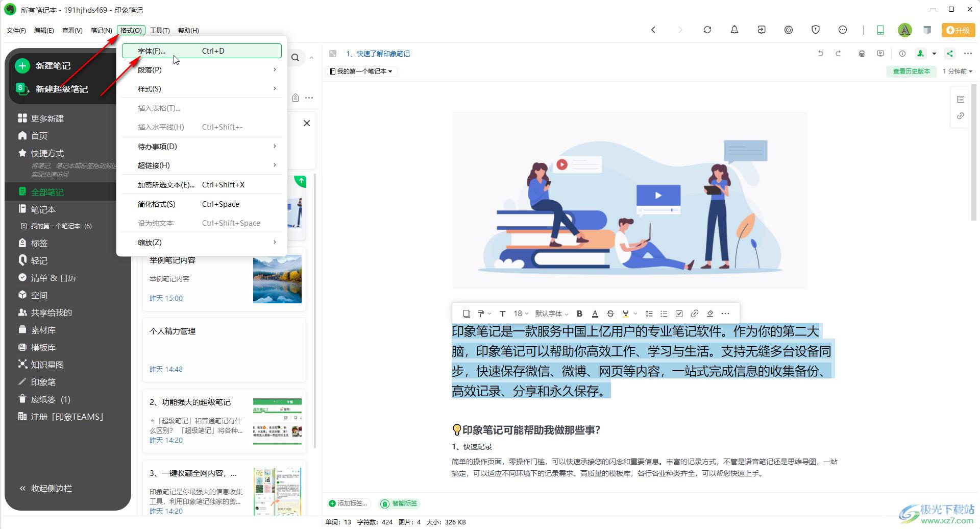This screenshot has height=529, width=980.
Task: Toggle bold in floating toolbar
Action: click(579, 314)
